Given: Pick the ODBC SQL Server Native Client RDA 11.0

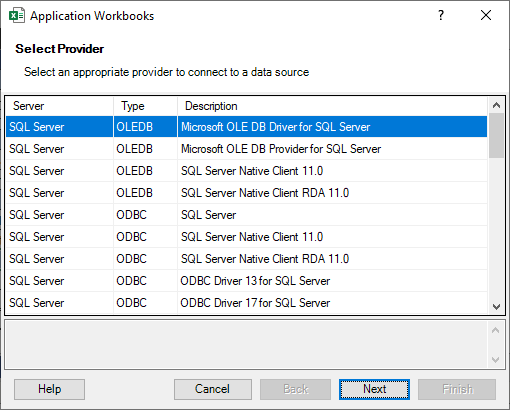Looking at the screenshot, I should tap(246, 259).
